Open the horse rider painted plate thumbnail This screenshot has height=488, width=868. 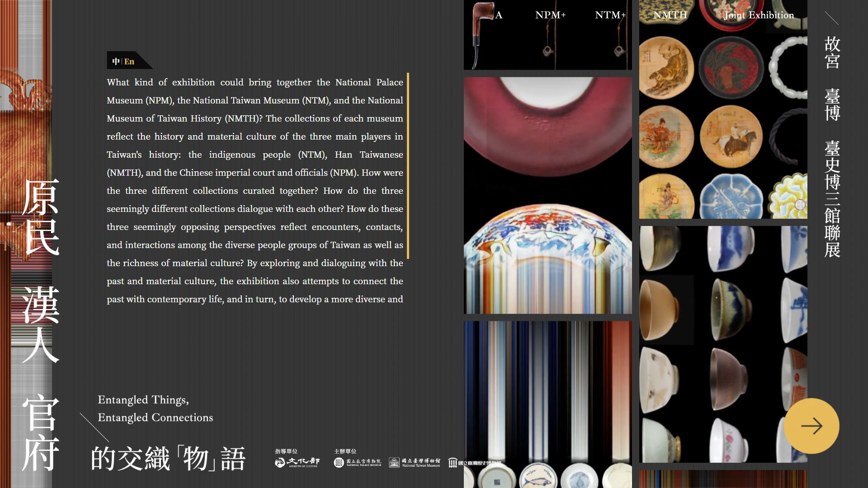pos(731,136)
